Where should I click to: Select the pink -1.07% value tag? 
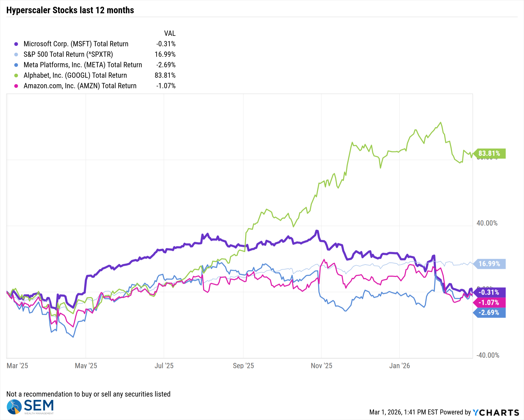(489, 303)
